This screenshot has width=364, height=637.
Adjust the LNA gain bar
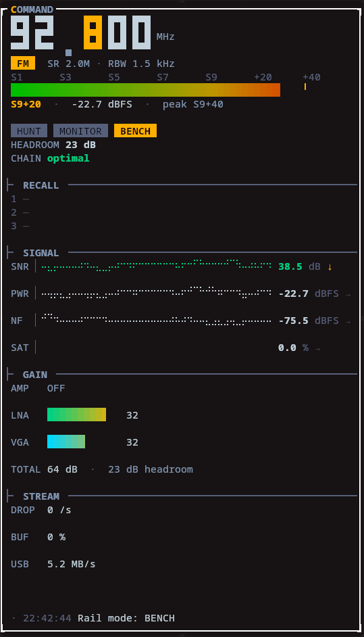[x=77, y=415]
